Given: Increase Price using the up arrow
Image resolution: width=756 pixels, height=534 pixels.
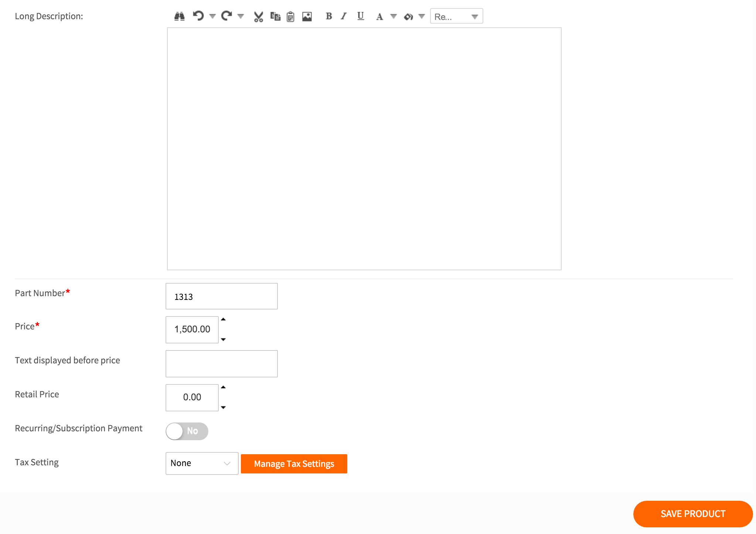Looking at the screenshot, I should tap(223, 319).
